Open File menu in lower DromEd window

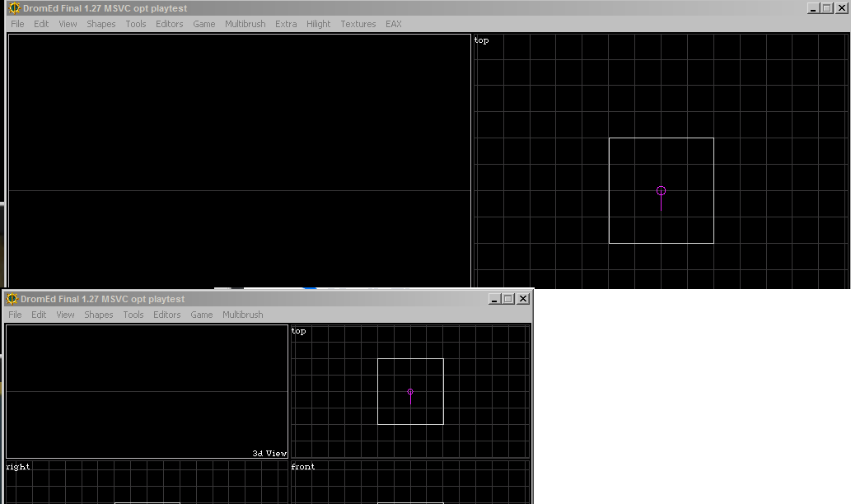[x=15, y=315]
